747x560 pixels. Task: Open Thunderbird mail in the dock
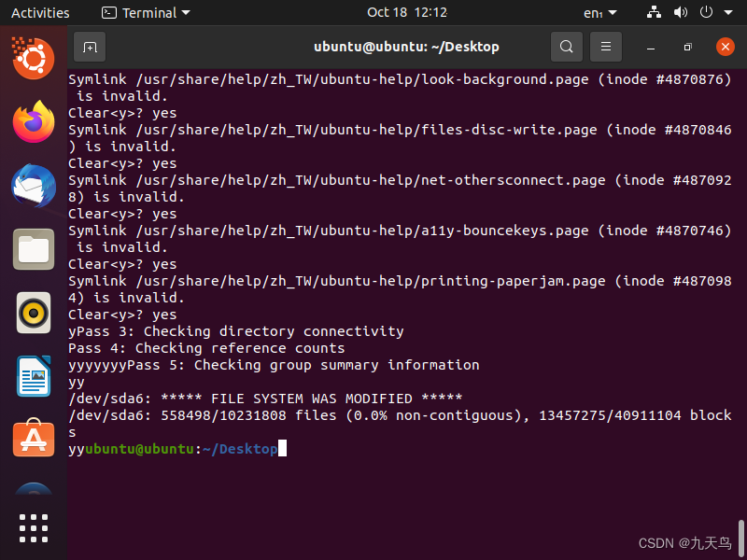tap(34, 186)
